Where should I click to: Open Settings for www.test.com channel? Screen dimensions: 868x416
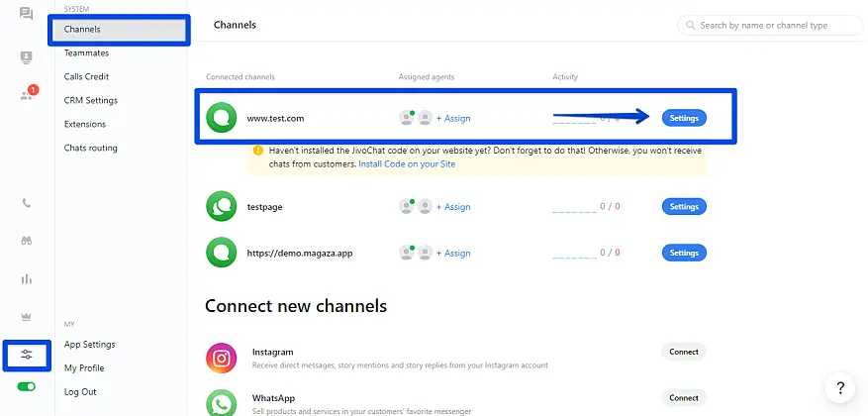(x=684, y=118)
